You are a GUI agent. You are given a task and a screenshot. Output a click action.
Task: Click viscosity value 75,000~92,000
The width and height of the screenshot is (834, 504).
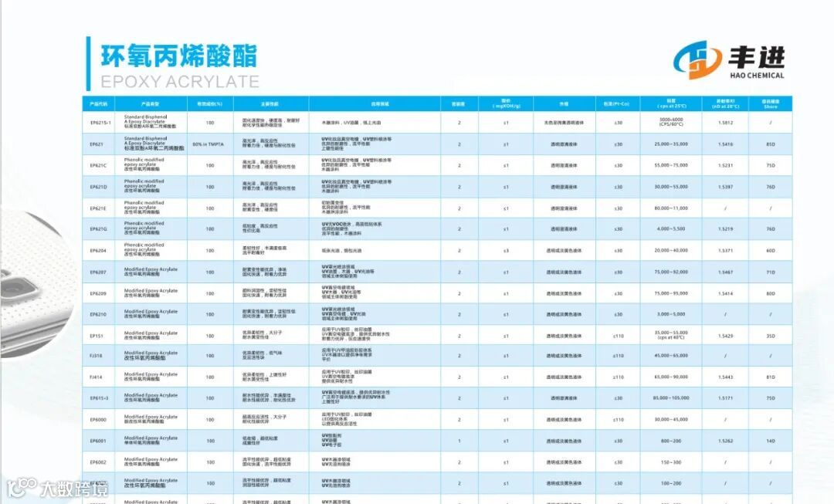pyautogui.click(x=671, y=272)
